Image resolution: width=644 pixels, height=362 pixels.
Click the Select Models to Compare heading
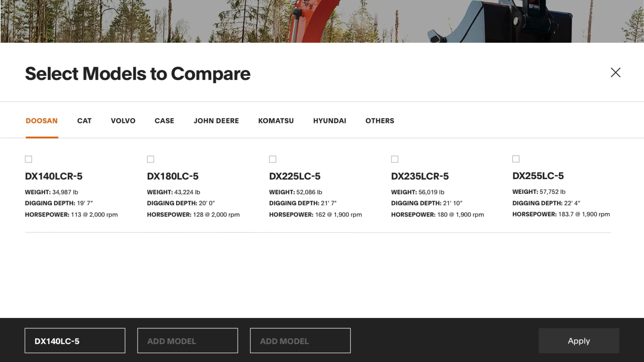tap(138, 74)
